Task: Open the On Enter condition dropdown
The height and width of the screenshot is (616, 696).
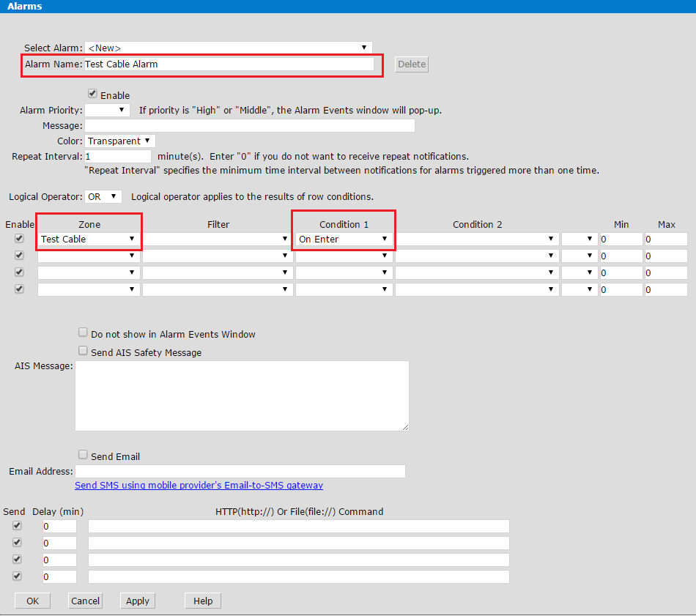Action: tap(343, 240)
